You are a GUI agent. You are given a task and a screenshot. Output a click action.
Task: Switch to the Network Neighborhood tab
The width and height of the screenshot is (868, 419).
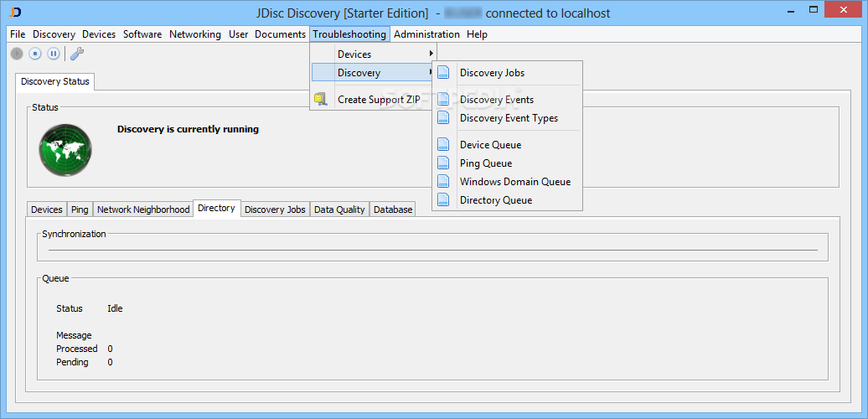point(142,209)
